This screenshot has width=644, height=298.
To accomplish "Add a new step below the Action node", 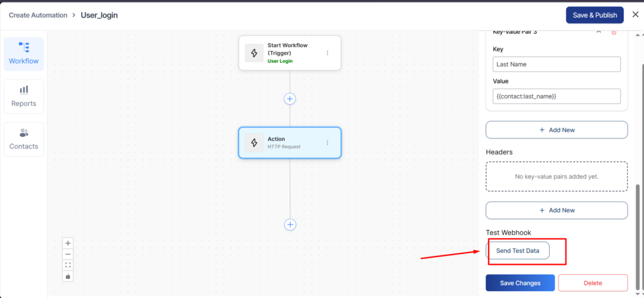I will (x=290, y=224).
